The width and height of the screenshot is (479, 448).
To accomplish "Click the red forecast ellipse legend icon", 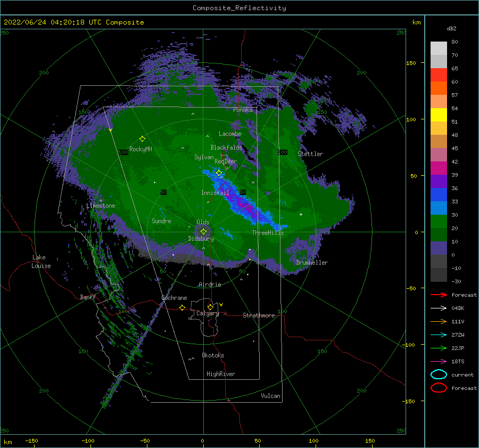I will click(439, 388).
